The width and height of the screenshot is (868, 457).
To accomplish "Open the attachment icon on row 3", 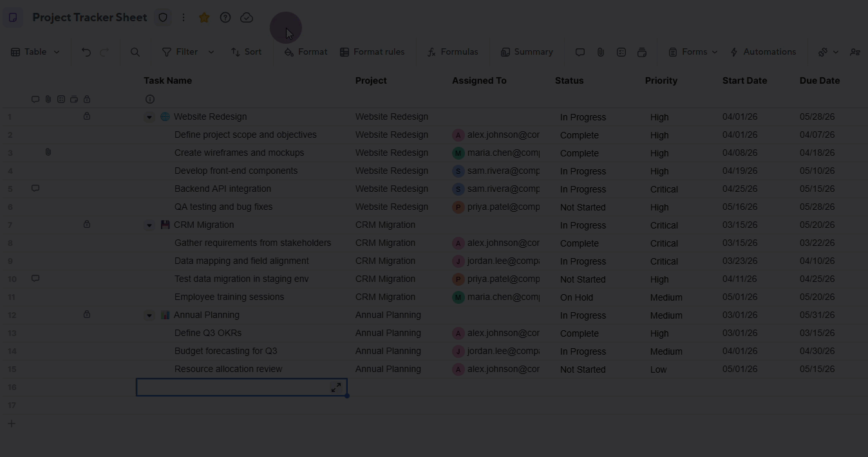I will tap(48, 153).
